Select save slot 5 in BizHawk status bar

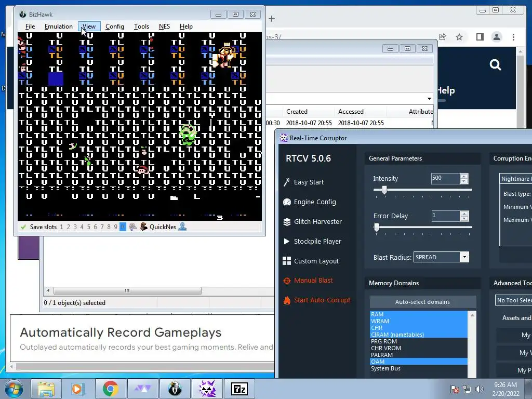(88, 227)
